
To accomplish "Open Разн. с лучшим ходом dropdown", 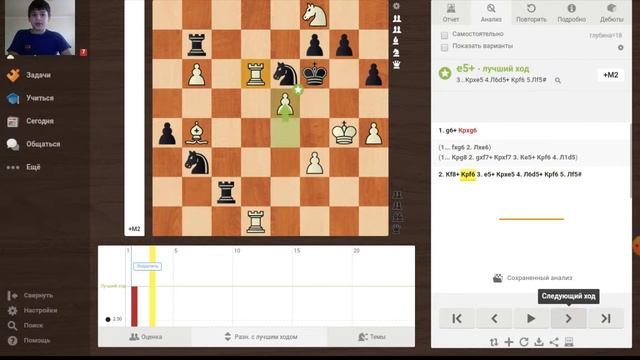I will (260, 337).
